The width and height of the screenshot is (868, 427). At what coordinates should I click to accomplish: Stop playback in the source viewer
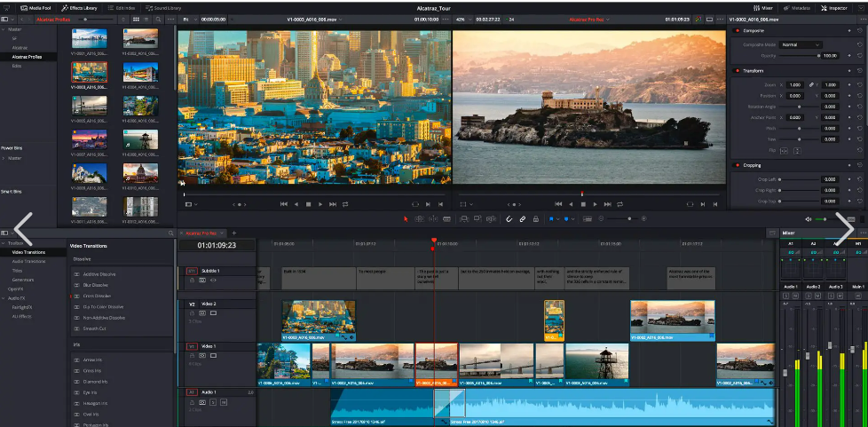point(308,204)
